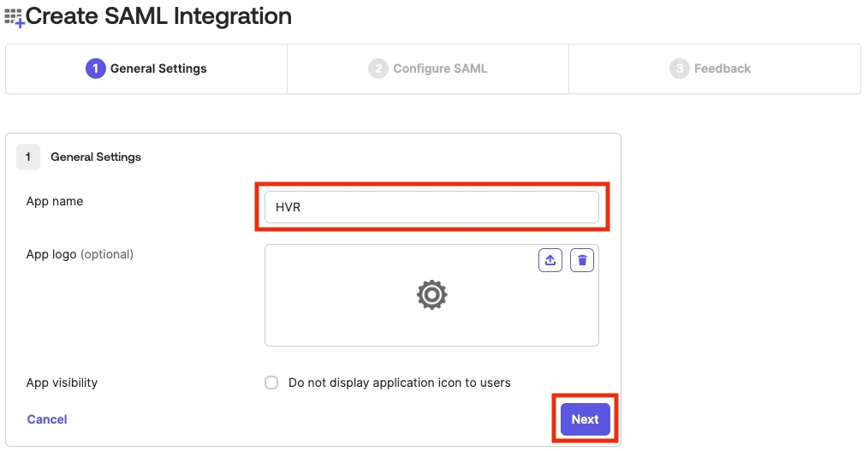Click the gear placeholder logo image
Screen dimensions: 868x451
coord(431,295)
